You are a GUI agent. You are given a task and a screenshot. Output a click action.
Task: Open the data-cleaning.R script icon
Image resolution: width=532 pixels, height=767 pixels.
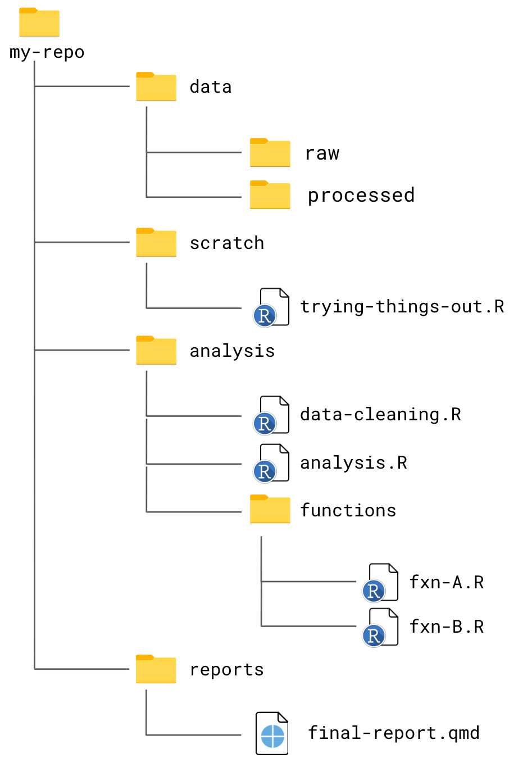tap(272, 415)
